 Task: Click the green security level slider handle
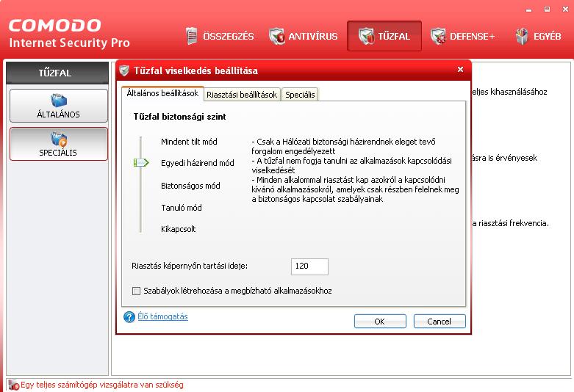click(141, 162)
